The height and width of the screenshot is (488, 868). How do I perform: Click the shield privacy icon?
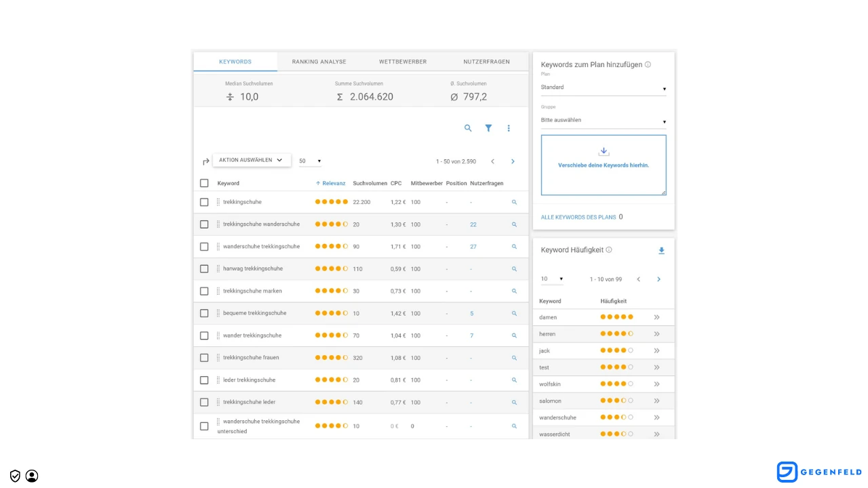tap(15, 476)
